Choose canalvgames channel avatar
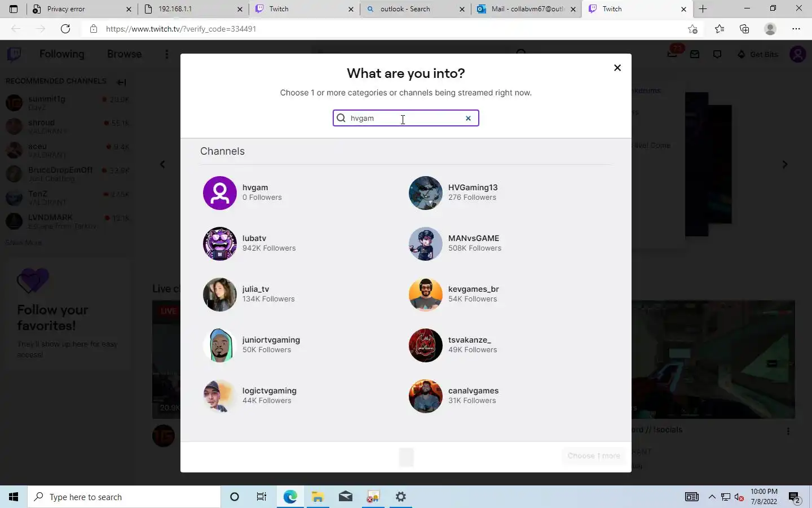This screenshot has width=812, height=508. 426,396
